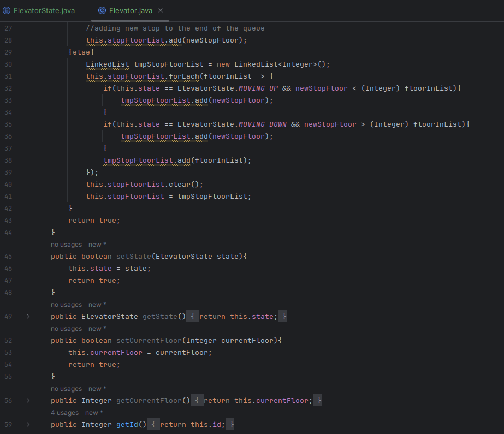This screenshot has width=504, height=434.
Task: Click '}else{' on line 29
Action: click(81, 52)
